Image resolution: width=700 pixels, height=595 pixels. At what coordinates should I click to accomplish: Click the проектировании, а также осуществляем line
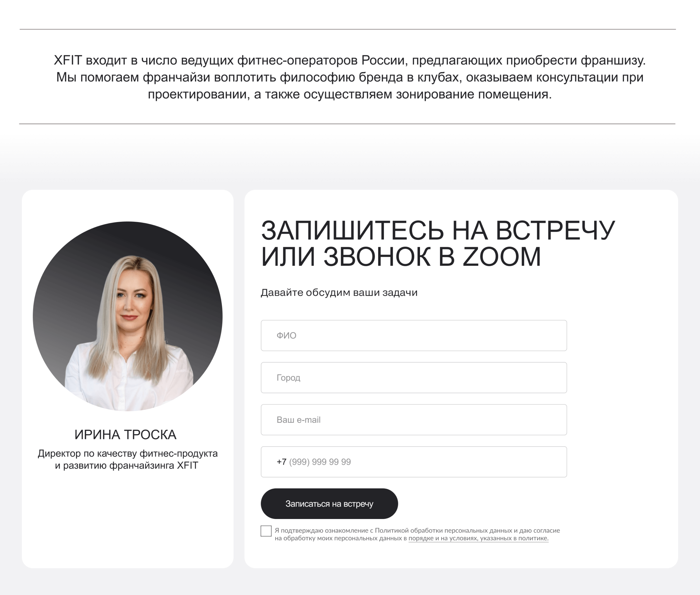coord(349,94)
